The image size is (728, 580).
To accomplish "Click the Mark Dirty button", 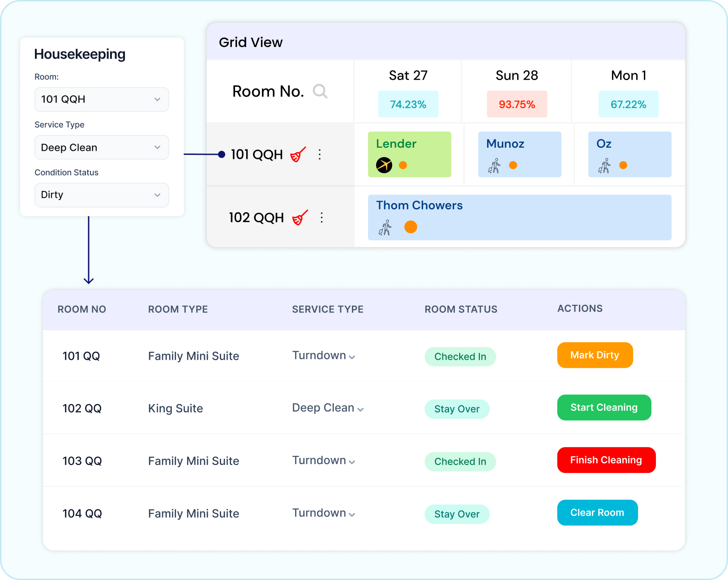I will click(595, 355).
